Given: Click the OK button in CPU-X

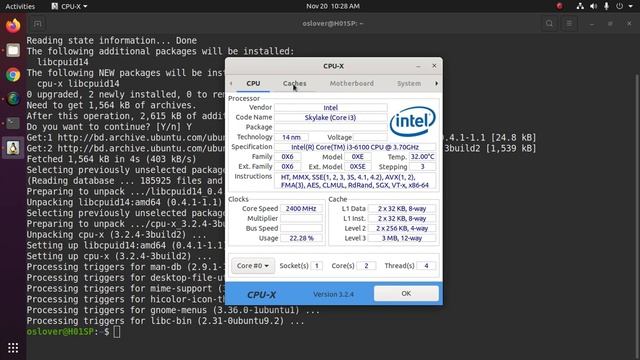Looking at the screenshot, I should coord(406,293).
